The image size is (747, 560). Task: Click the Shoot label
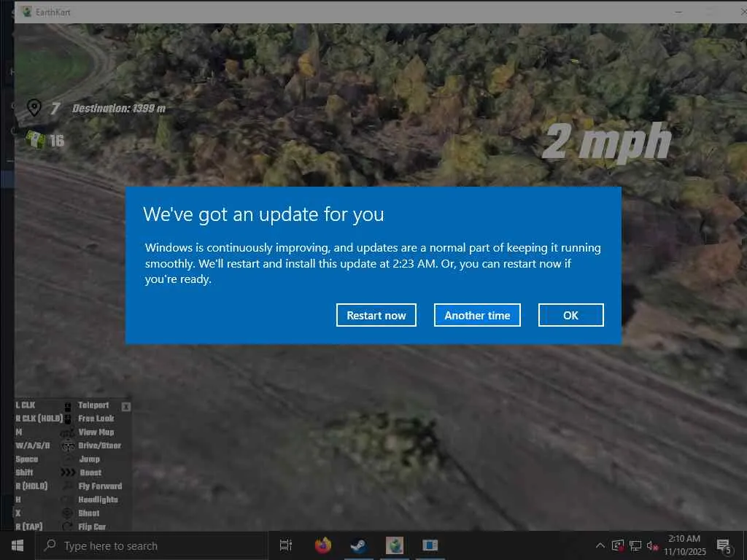click(x=89, y=513)
